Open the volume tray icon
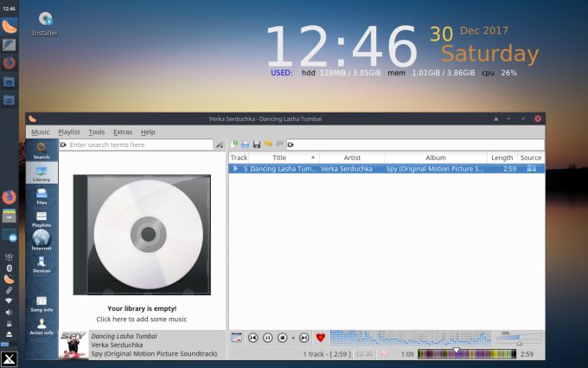This screenshot has width=588, height=368. [x=9, y=312]
